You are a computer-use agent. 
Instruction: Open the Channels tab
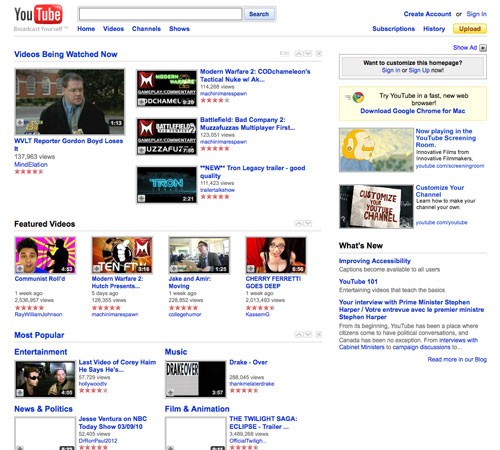(146, 29)
